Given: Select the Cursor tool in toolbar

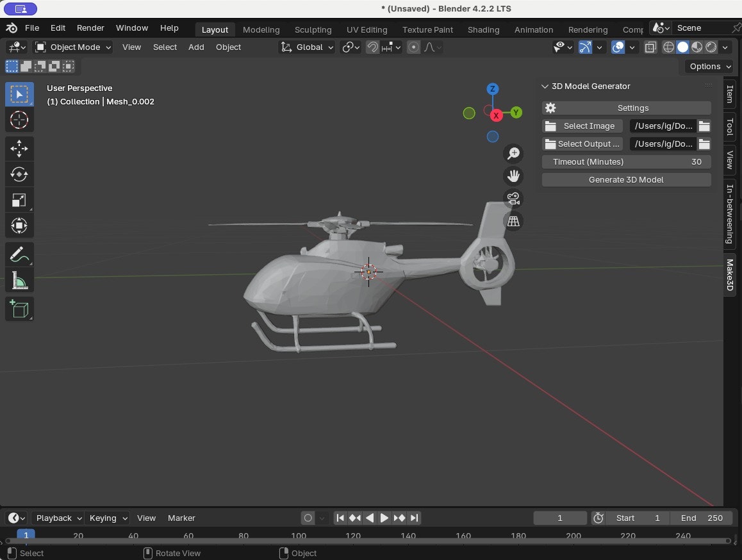Looking at the screenshot, I should 19,120.
